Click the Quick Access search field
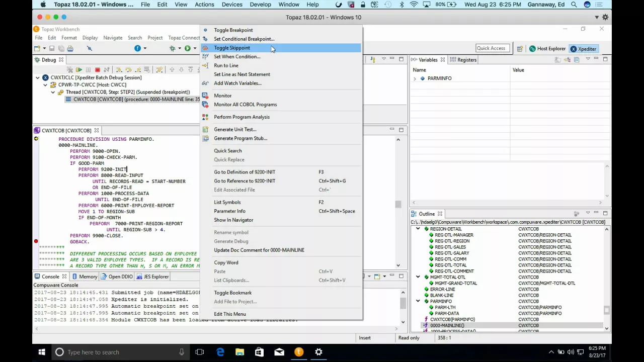This screenshot has height=362, width=644. 493,48
